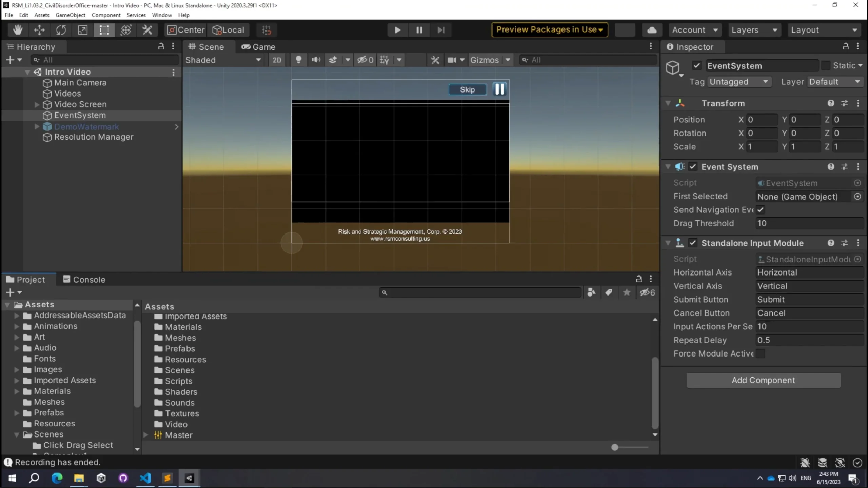The height and width of the screenshot is (488, 868).
Task: Click the Add Component button
Action: point(763,380)
